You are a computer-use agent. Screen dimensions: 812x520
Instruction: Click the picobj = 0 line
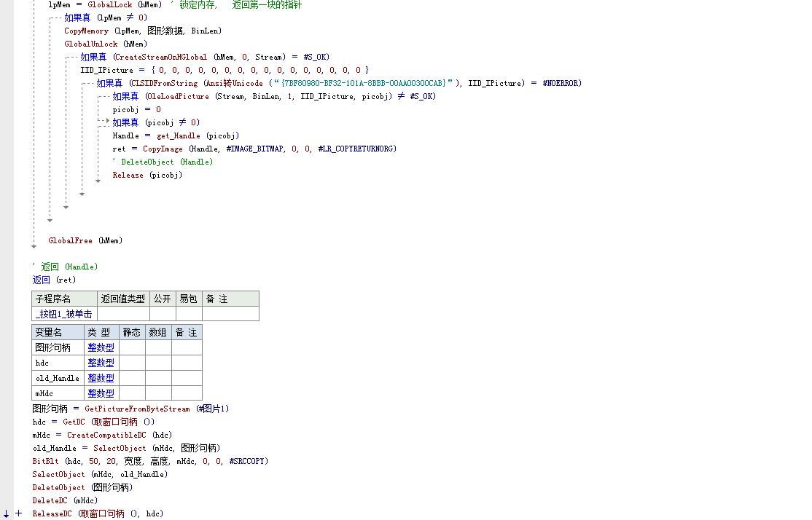click(137, 110)
